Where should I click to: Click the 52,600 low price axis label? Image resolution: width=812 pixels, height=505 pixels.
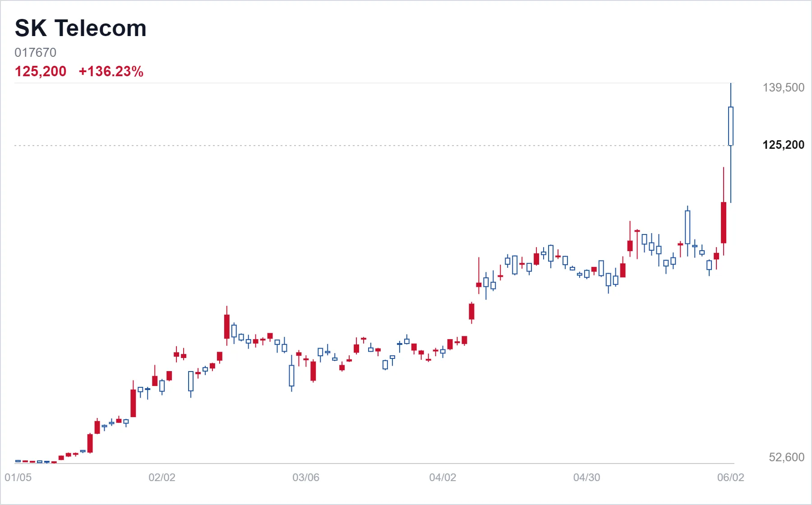[x=786, y=457]
